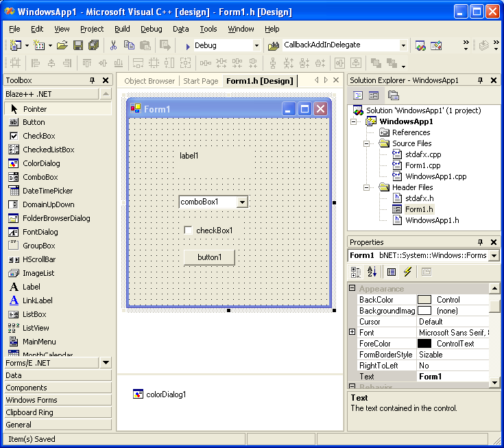Collapse the Source Files folder

pyautogui.click(x=366, y=143)
